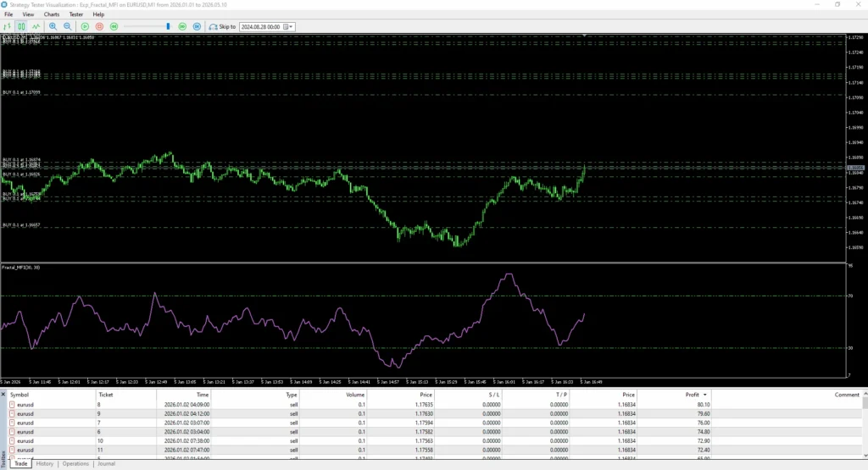Stop the strategy tester visualization
868x470 pixels.
100,26
